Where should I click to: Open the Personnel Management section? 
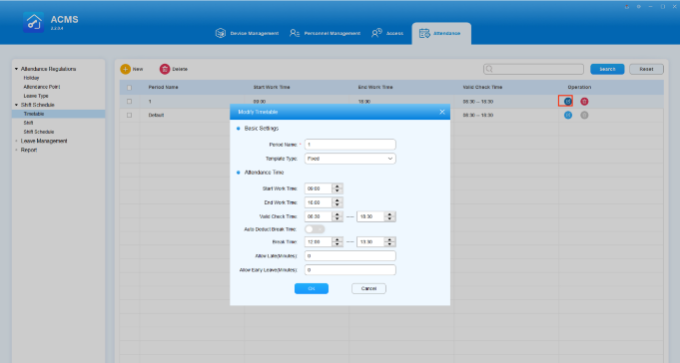tap(325, 33)
